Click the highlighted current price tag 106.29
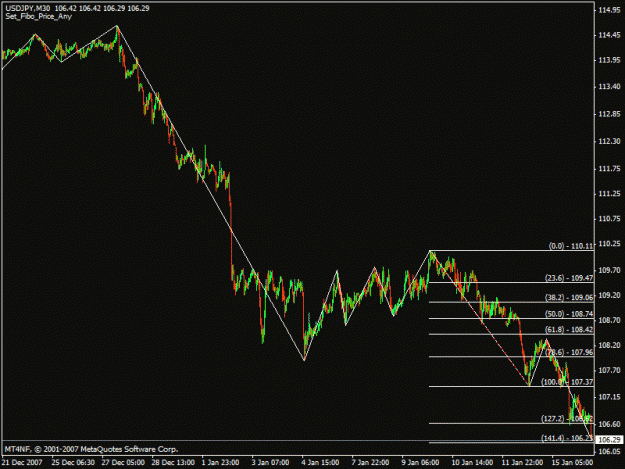Image resolution: width=625 pixels, height=469 pixels. 609,440
